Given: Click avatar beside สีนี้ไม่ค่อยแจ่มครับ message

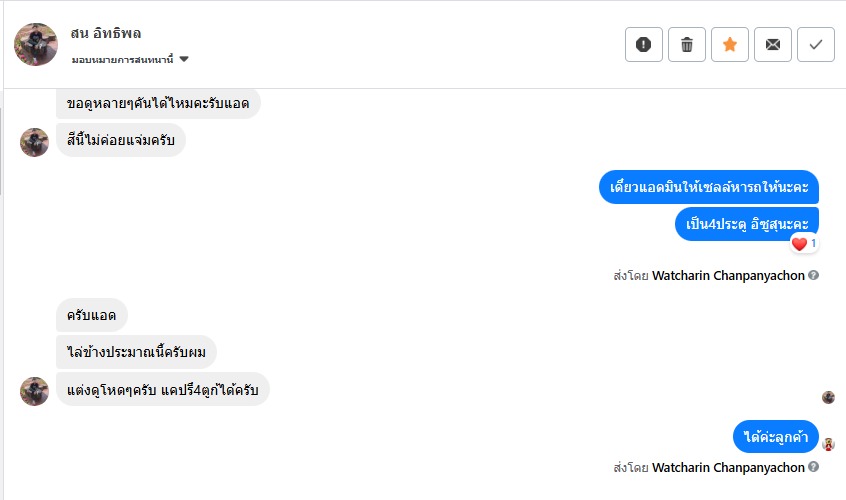Looking at the screenshot, I should coord(35,142).
